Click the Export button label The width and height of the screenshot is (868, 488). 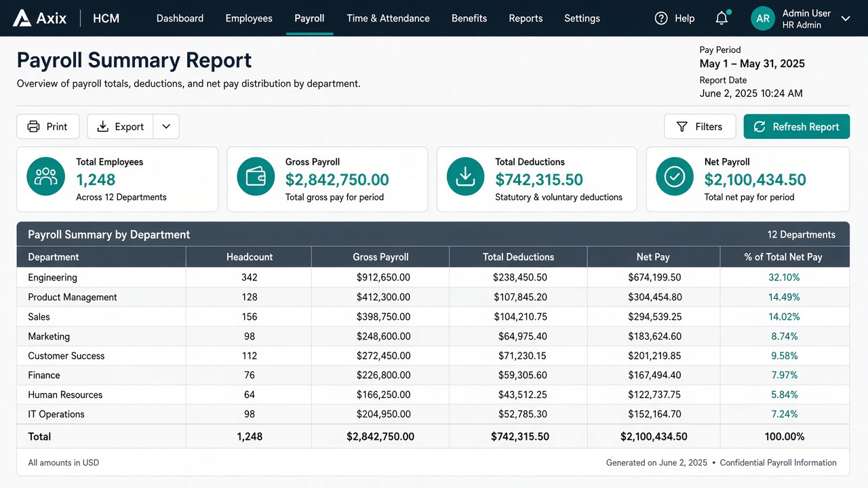coord(129,127)
